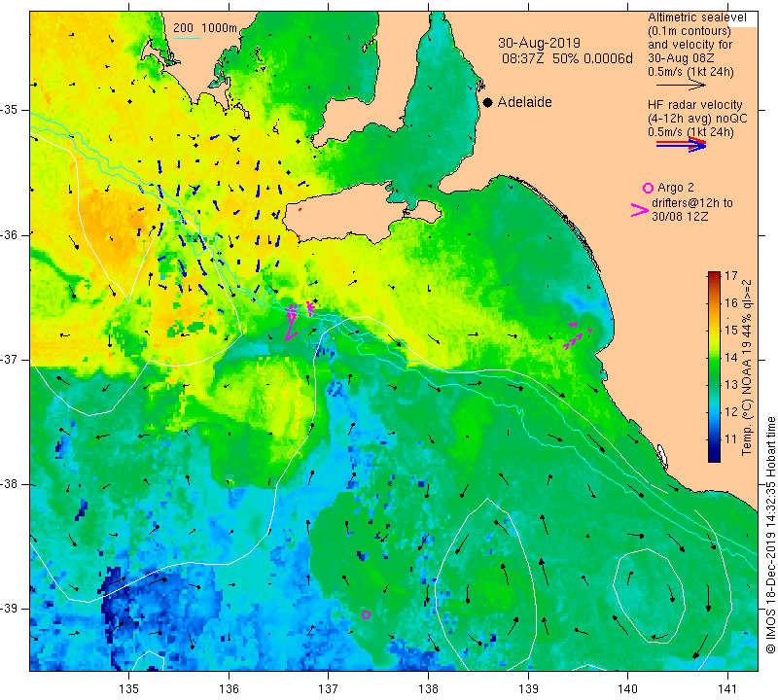Click the drifters@12h to legend text
The image size is (778, 700).
coord(691,203)
